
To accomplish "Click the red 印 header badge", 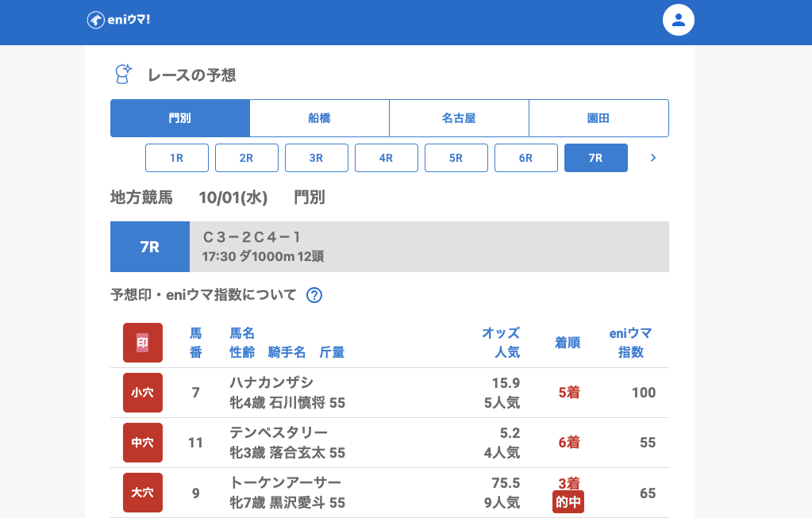I will click(143, 343).
